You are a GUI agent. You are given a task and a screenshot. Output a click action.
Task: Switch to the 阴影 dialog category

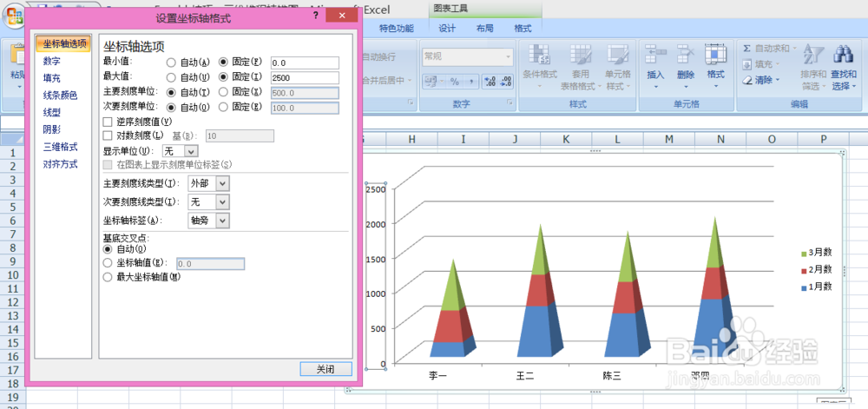52,129
